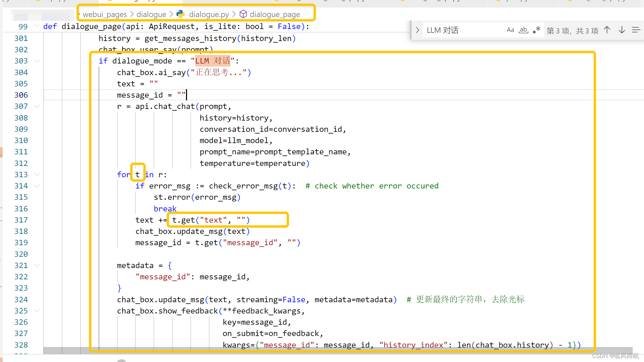Screen dimensions: 644x362
Task: Click the "history_index" key on line 328
Action: (x=414, y=345)
